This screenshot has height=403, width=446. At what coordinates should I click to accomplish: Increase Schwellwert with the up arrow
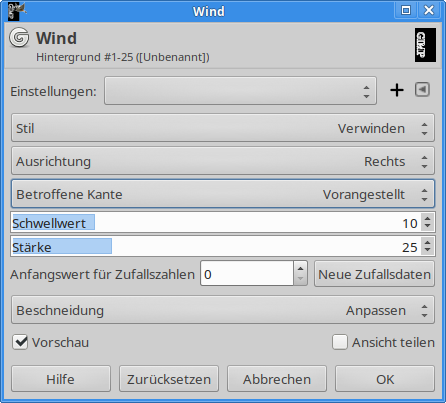click(428, 218)
